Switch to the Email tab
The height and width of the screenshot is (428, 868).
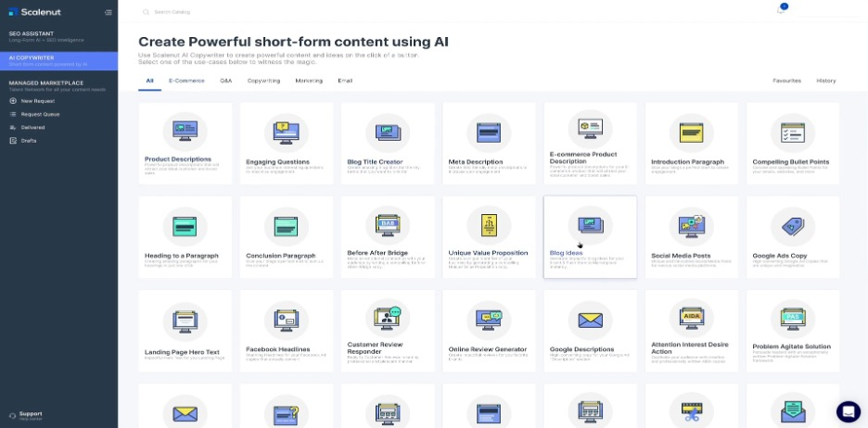345,81
